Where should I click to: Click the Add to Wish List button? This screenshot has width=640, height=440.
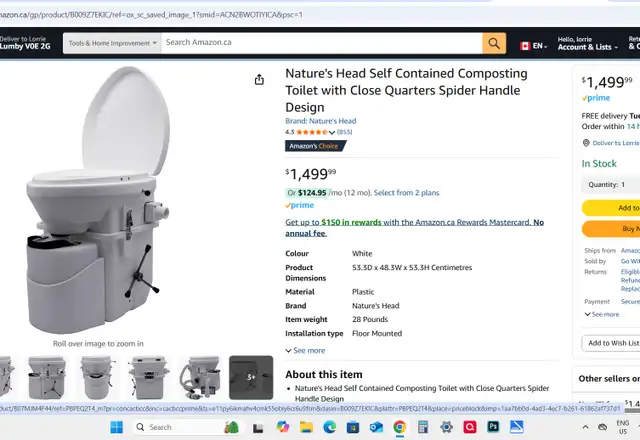pyautogui.click(x=611, y=343)
